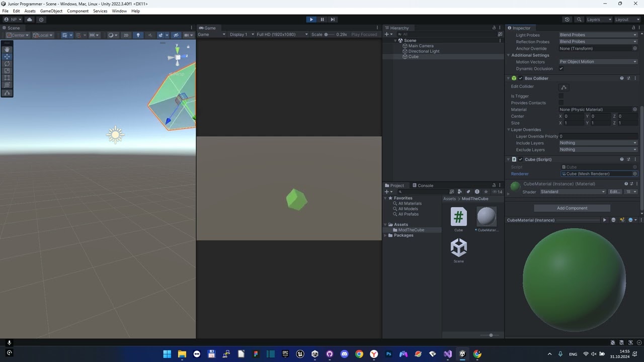Open the global search magnifier
Image resolution: width=644 pixels, height=362 pixels.
click(x=579, y=20)
